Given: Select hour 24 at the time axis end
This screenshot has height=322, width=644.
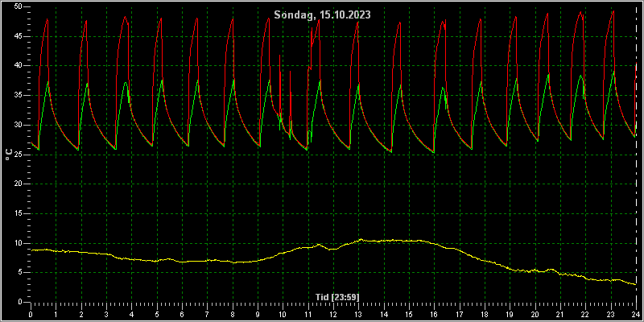Looking at the screenshot, I should (636, 315).
